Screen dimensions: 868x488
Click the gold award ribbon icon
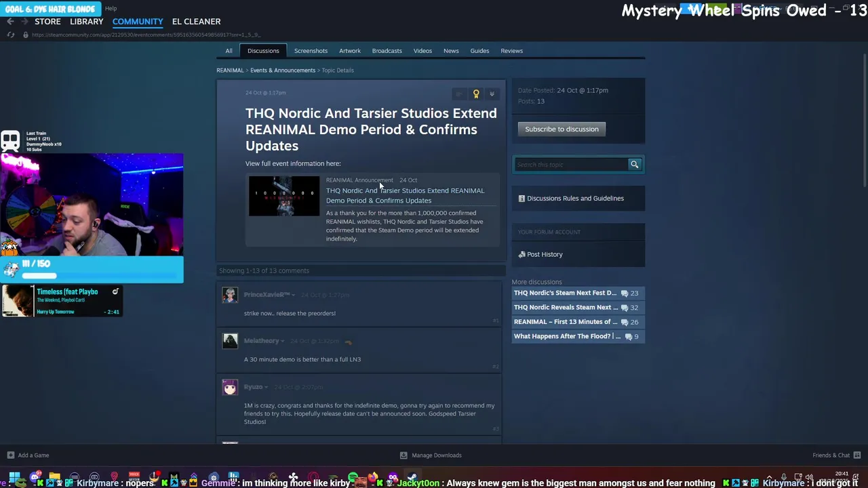pos(476,94)
